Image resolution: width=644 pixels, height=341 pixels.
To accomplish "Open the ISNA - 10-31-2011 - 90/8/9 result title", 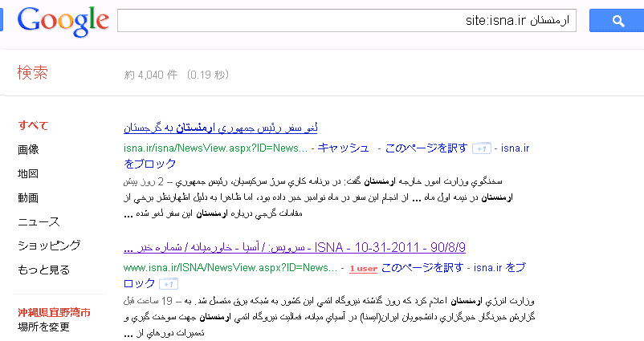I will click(295, 247).
